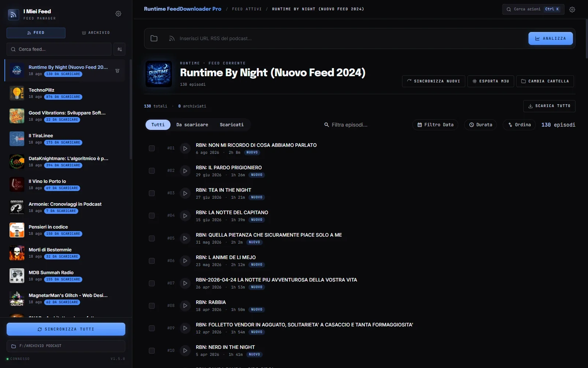Select Good Vibrations feed in sidebar
The height and width of the screenshot is (368, 588).
coord(65,116)
